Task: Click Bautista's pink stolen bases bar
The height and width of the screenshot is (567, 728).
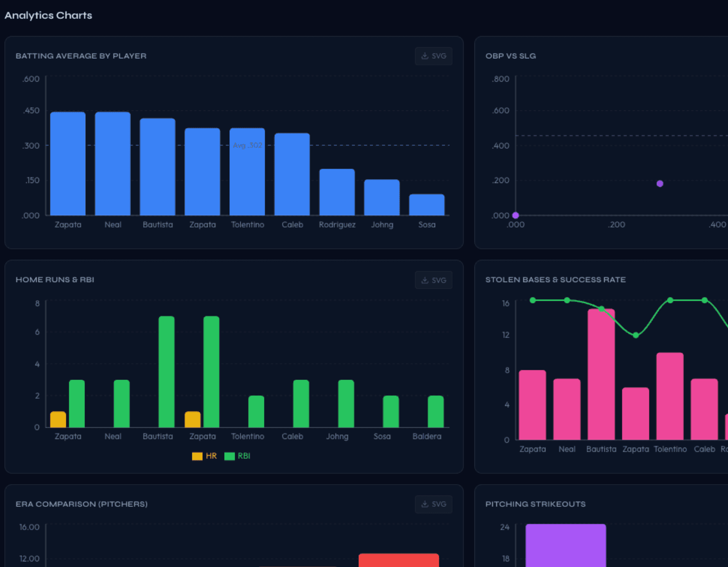Action: coord(601,375)
